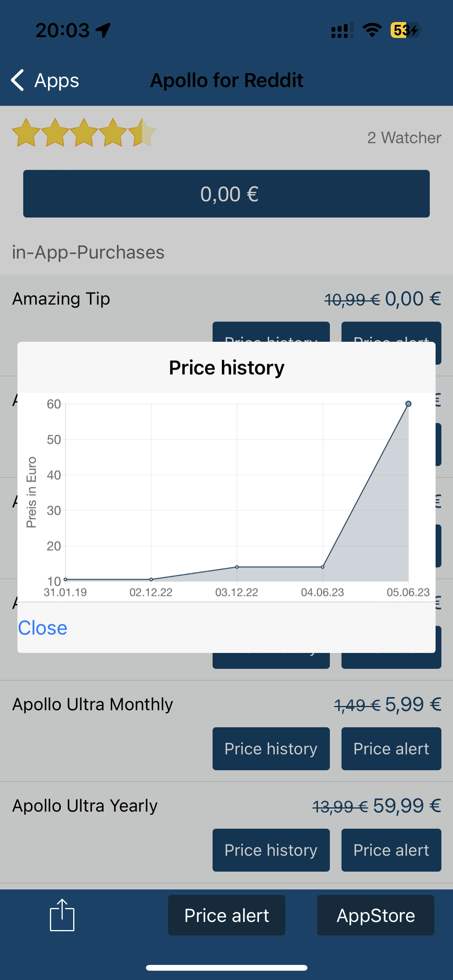Close the Price history popup

pos(43,628)
